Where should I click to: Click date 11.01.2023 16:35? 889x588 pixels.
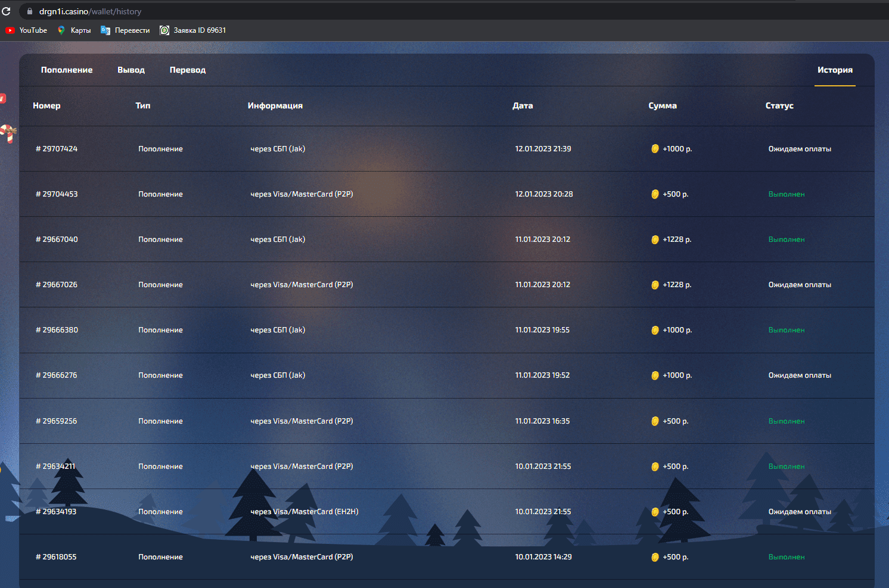pos(542,421)
